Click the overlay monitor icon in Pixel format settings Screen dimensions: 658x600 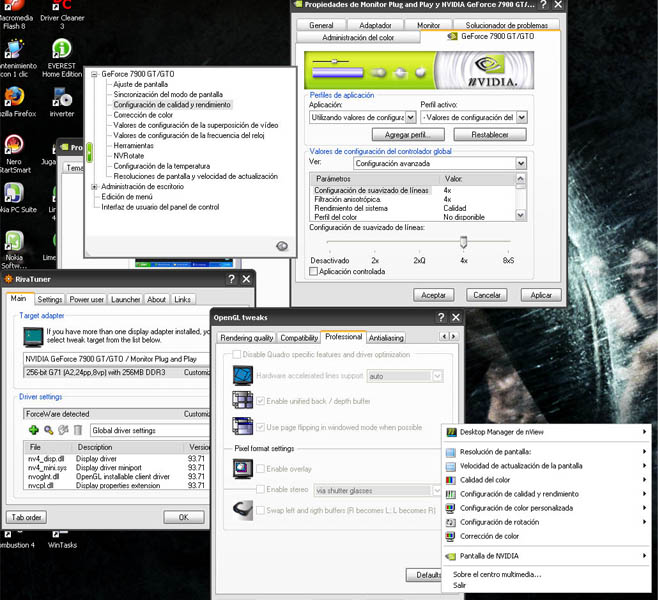pos(243,469)
